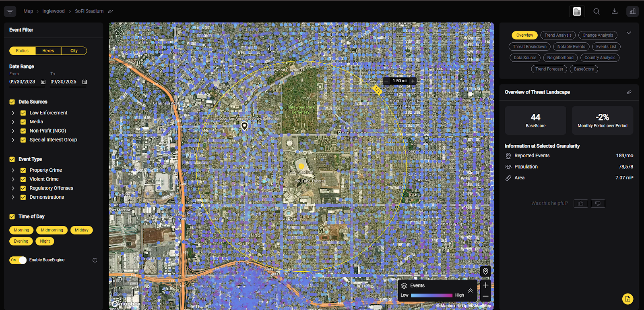
Task: Open the Trend Forecast tab
Action: point(549,69)
